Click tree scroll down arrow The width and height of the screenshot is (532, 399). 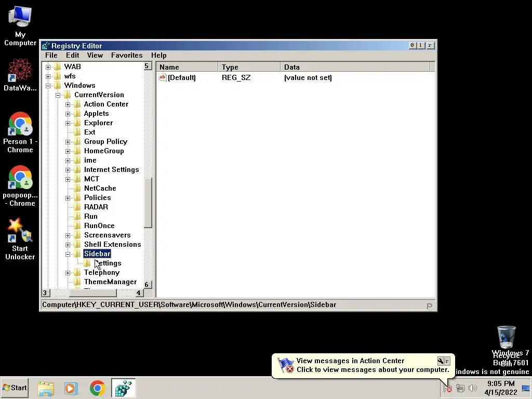click(147, 285)
